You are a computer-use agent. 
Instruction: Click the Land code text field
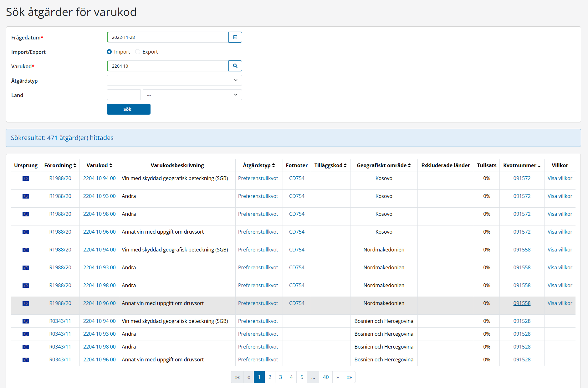(x=124, y=95)
